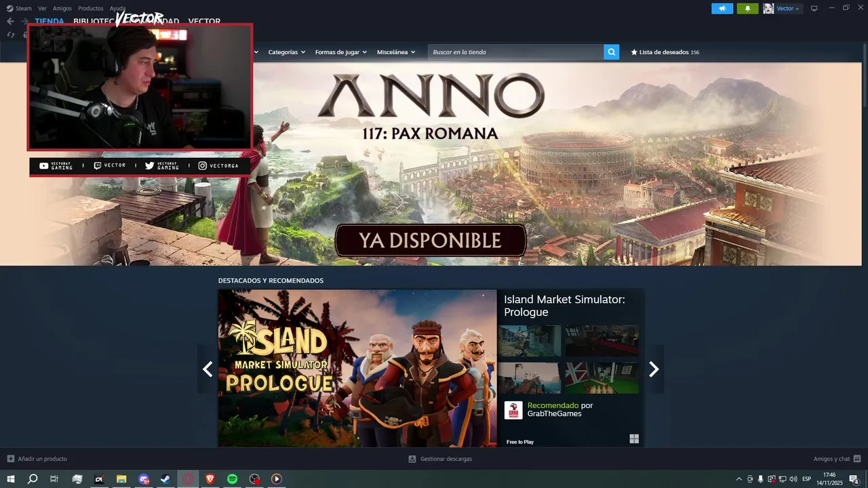Switch to Big Picture mode icon
868x488 pixels.
tap(814, 8)
